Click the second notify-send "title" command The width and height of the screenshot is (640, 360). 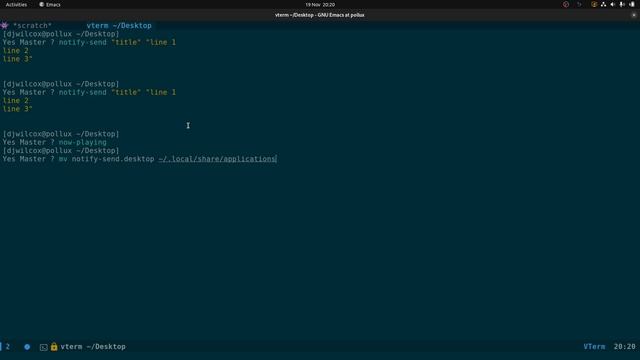coord(117,92)
